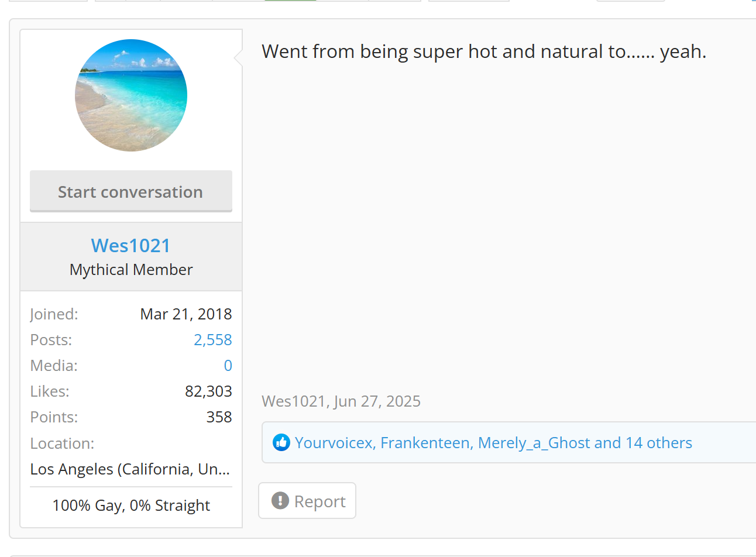Click the "Joined:" label

(x=54, y=314)
